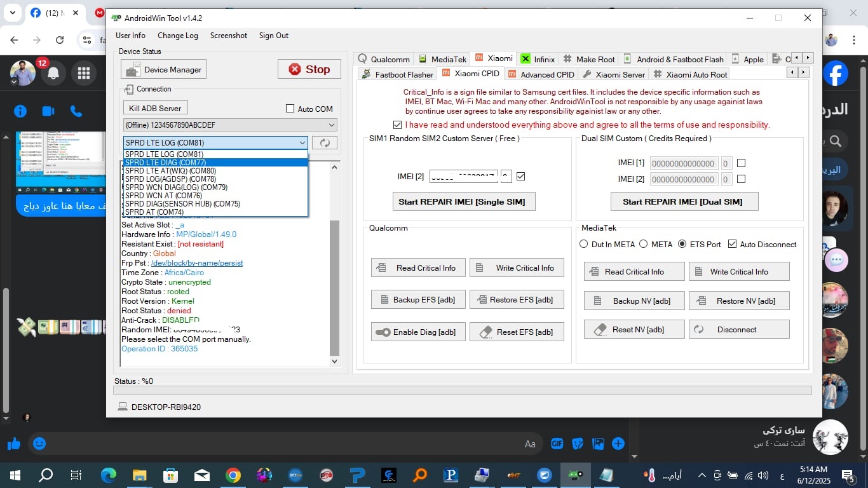Toggle the Auto Disconnect checkbox
This screenshot has height=488, width=868.
pyautogui.click(x=732, y=244)
